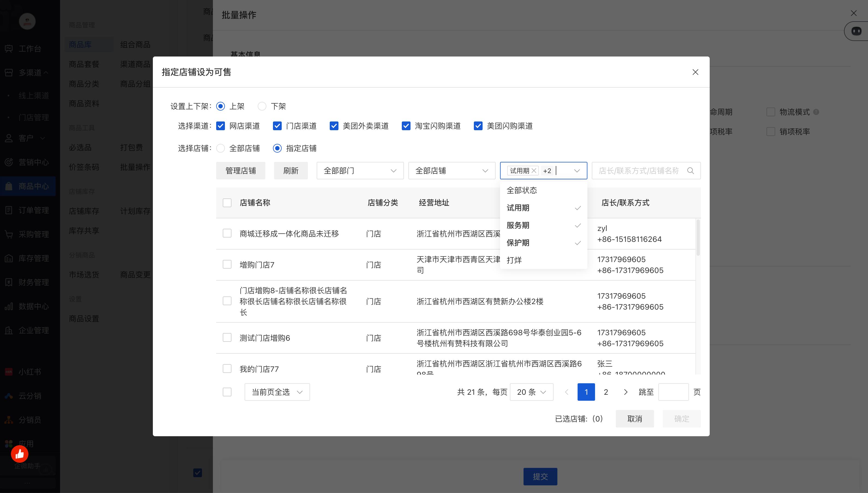
Task: Go to next page arrow in pagination
Action: click(x=626, y=392)
